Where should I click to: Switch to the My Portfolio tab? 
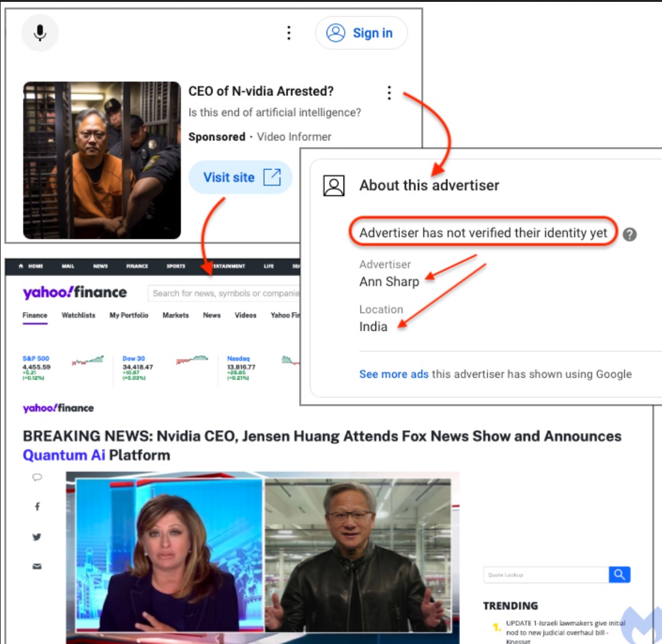click(129, 315)
